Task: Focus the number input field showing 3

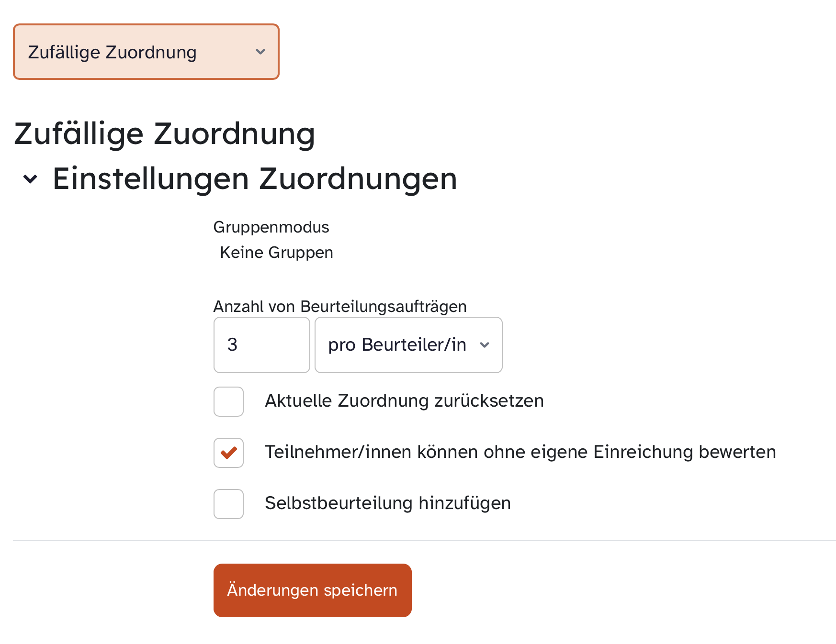Action: coord(261,344)
